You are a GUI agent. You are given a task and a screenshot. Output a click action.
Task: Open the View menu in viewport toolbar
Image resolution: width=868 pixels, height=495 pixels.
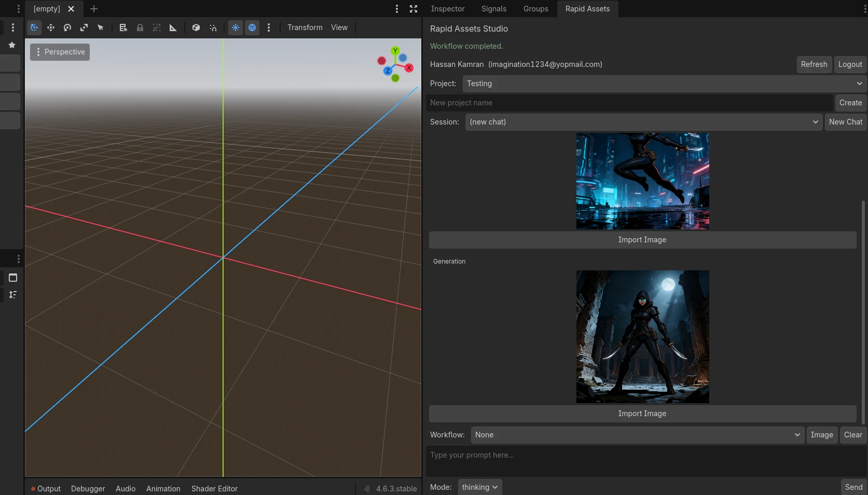pyautogui.click(x=339, y=27)
